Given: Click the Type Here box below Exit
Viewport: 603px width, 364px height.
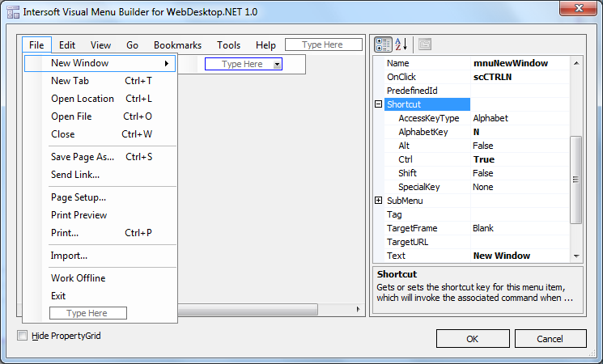Looking at the screenshot, I should (x=87, y=313).
